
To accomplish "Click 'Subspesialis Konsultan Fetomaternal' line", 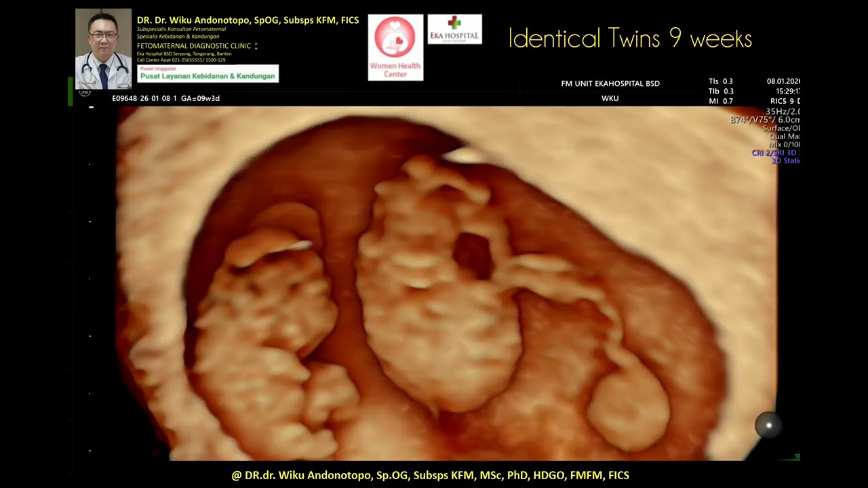I will tap(181, 30).
